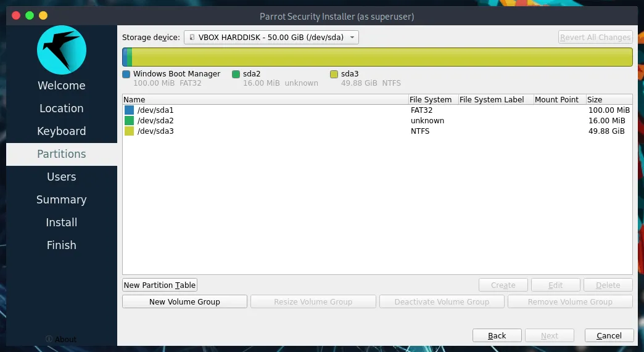The image size is (644, 352).
Task: Open the Users step in the sidebar
Action: click(x=62, y=177)
